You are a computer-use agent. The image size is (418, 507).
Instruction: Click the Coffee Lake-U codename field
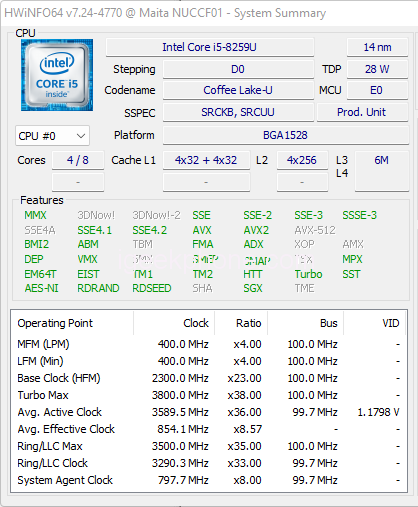click(x=238, y=90)
